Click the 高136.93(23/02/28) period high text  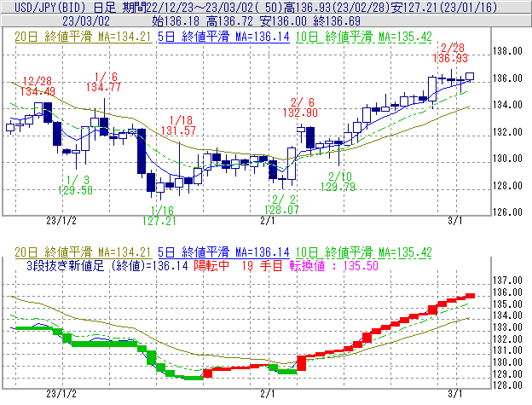[339, 7]
